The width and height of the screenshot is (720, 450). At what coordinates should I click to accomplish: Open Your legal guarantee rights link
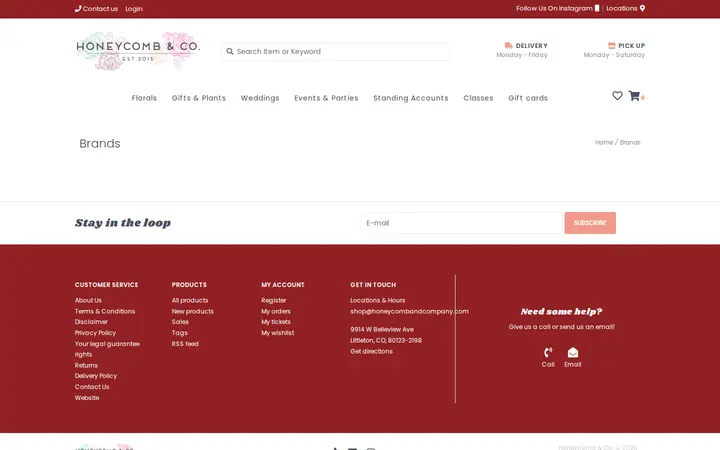pyautogui.click(x=107, y=349)
